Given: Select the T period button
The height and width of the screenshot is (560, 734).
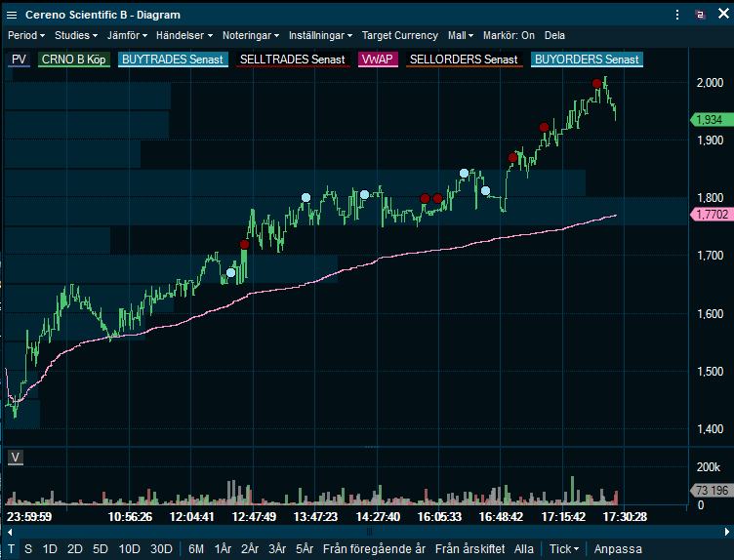Looking at the screenshot, I should click(11, 548).
